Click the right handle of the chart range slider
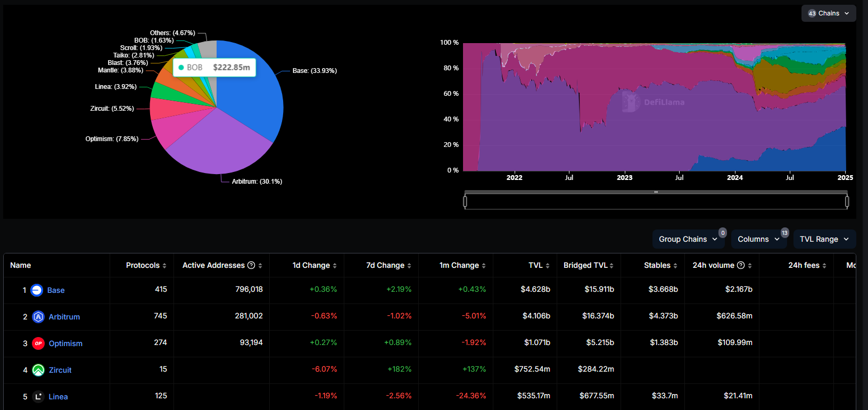Image resolution: width=868 pixels, height=410 pixels. 847,201
